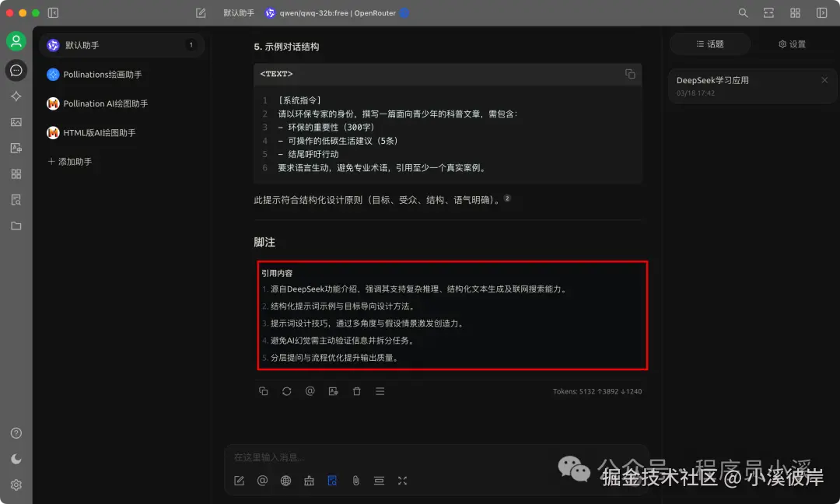Copy the TEXT code block
This screenshot has height=504, width=840.
[630, 74]
